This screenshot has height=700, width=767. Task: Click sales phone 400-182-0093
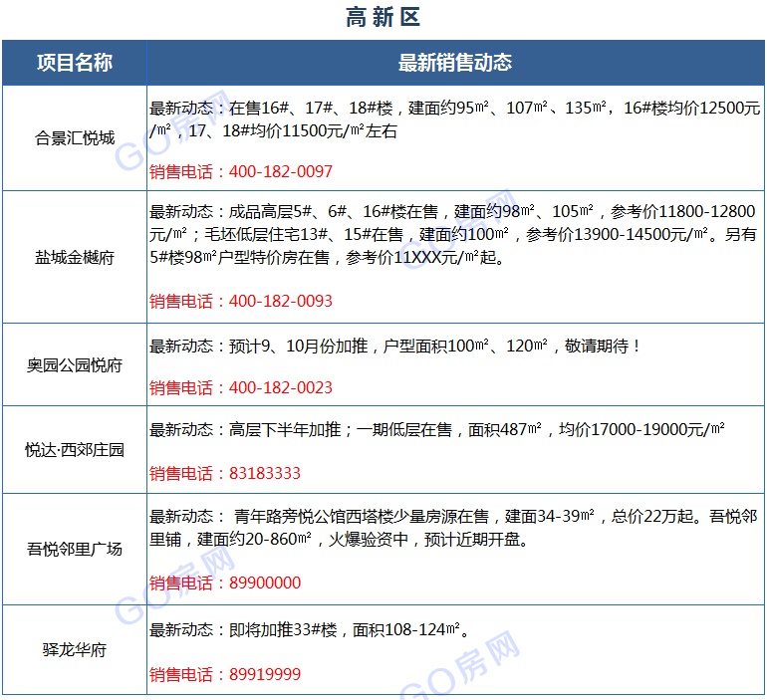[x=281, y=301]
